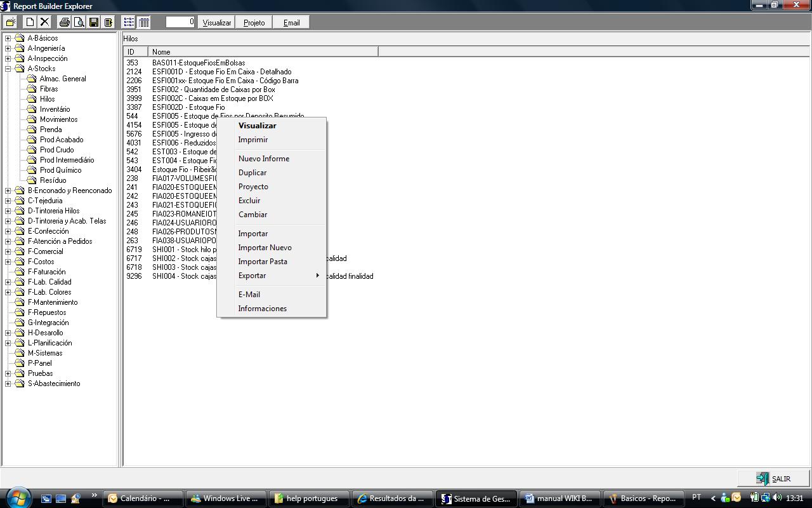The height and width of the screenshot is (508, 812).
Task: Select Nuevo Informe in context menu
Action: pyautogui.click(x=264, y=159)
